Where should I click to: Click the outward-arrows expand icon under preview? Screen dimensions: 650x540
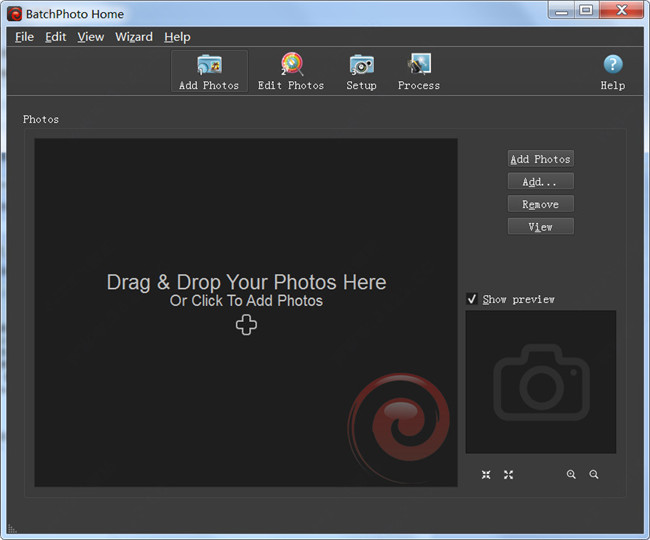coord(508,475)
